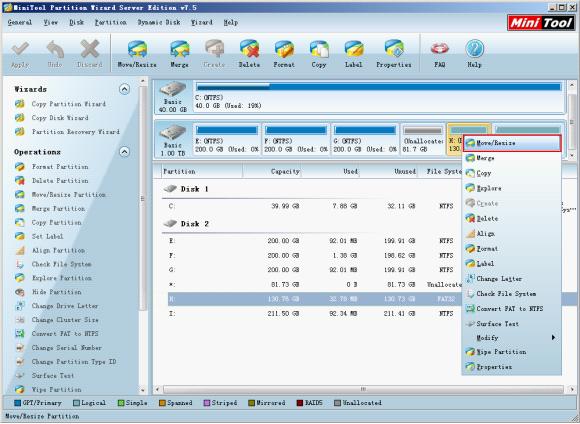Choose Align Partition in Operations panel
580x424 pixels.
(50, 250)
